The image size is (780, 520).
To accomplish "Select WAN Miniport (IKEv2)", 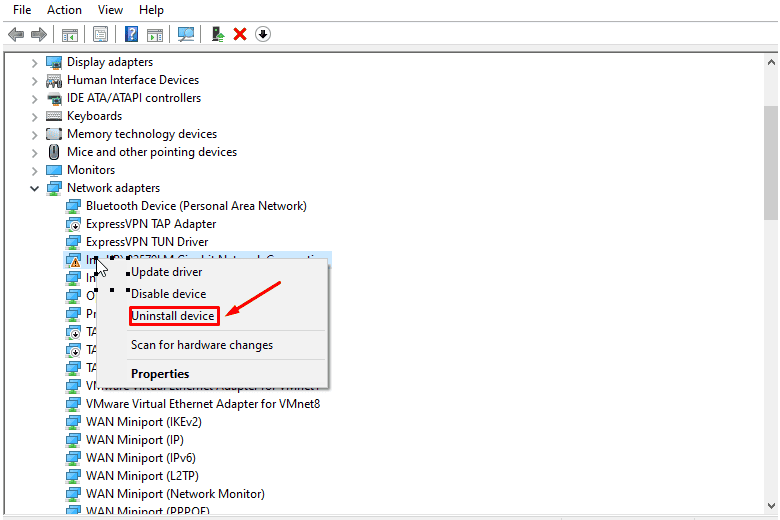I will coord(144,422).
